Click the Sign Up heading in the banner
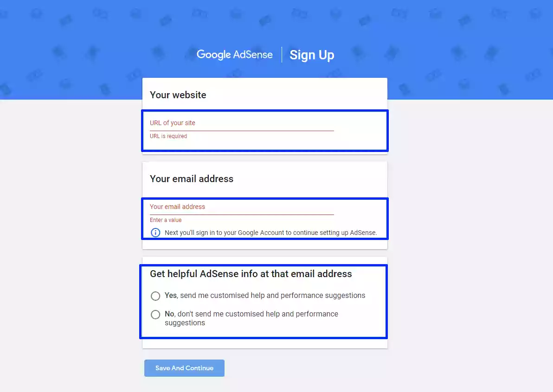This screenshot has height=392, width=553. pyautogui.click(x=311, y=55)
